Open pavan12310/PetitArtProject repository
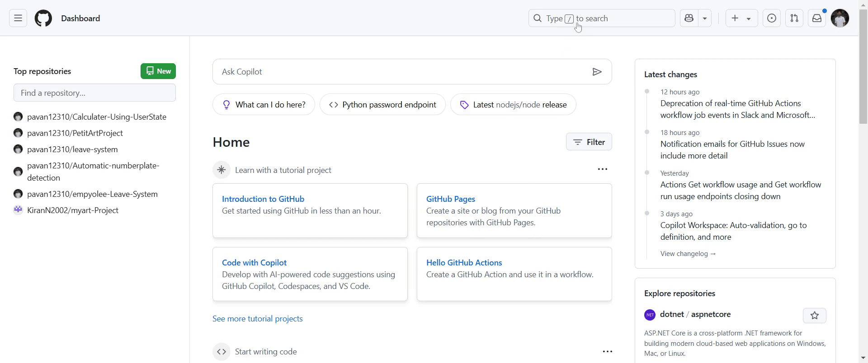868x363 pixels. tap(75, 133)
